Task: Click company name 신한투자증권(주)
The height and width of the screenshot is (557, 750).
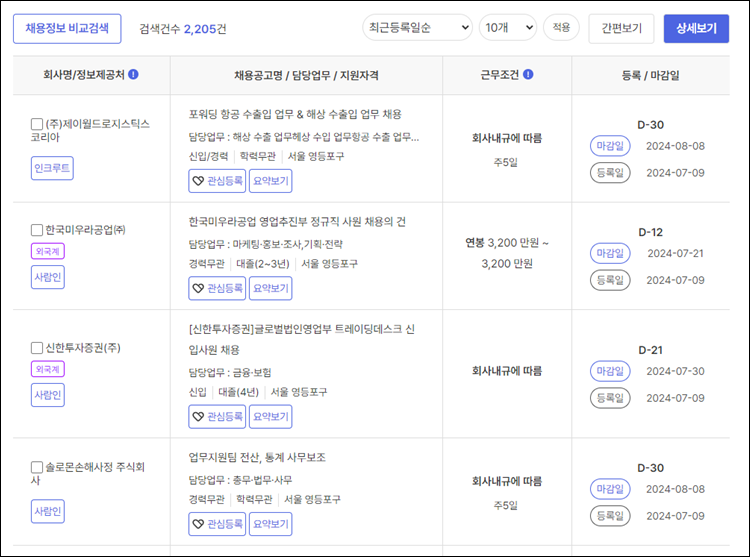Action: [83, 348]
